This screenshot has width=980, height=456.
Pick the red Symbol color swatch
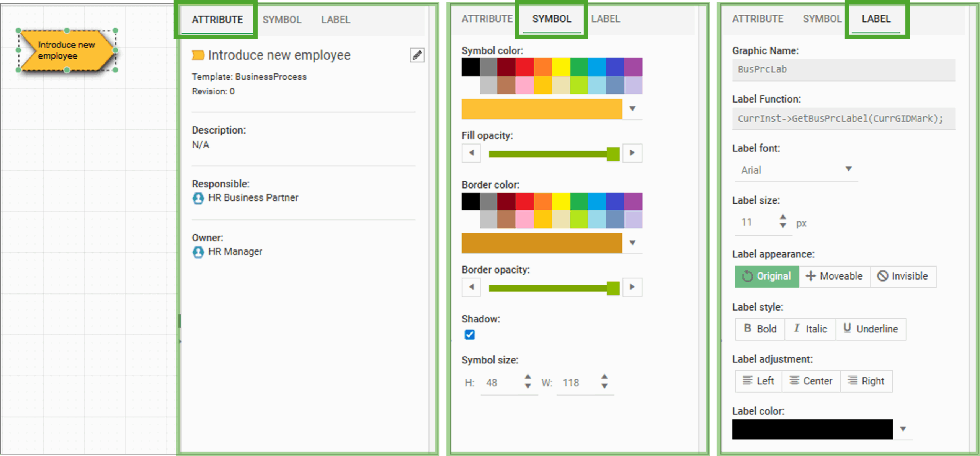(524, 67)
